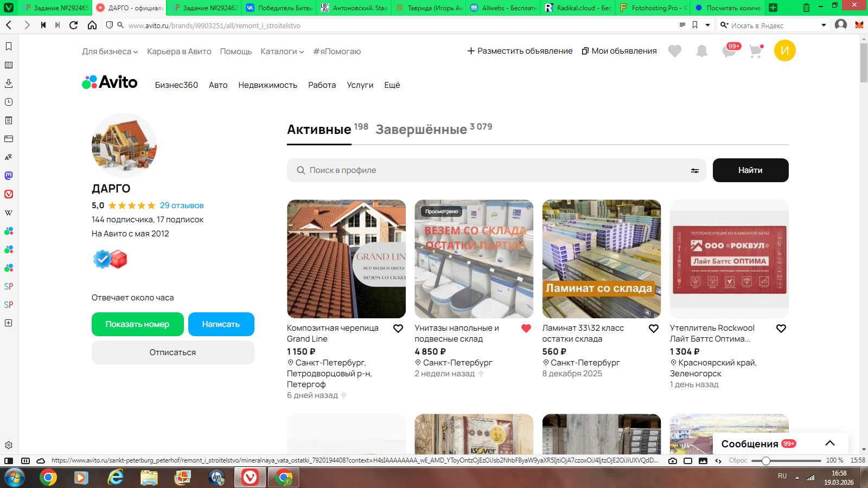
Task: Open the Mastodon web panel
Action: [x=9, y=176]
